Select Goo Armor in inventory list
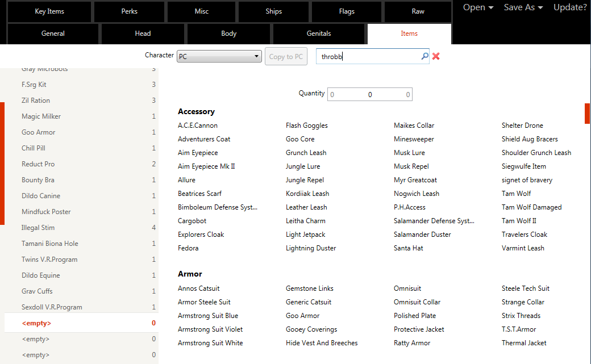This screenshot has height=364, width=591. (x=81, y=132)
